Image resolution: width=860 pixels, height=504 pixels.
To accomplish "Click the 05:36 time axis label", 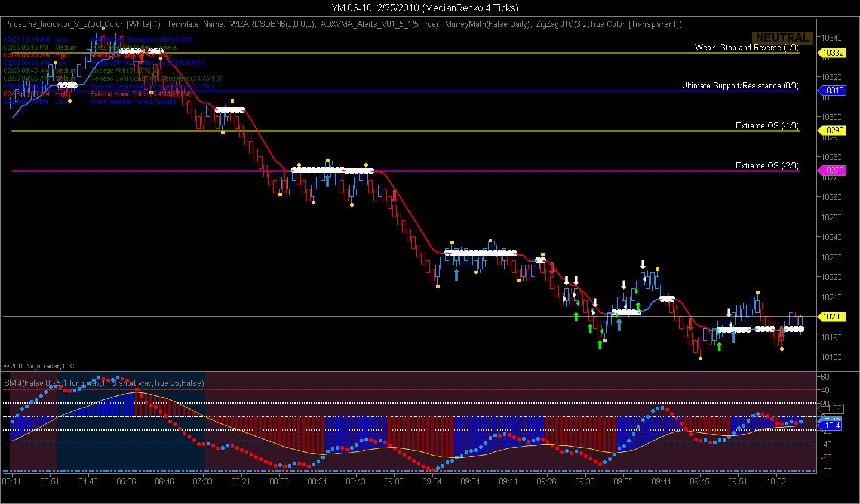I will point(127,481).
